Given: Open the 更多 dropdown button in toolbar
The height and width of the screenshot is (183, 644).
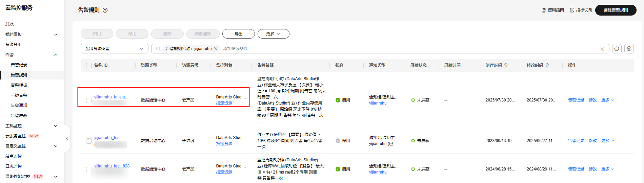Looking at the screenshot, I should click(x=274, y=34).
